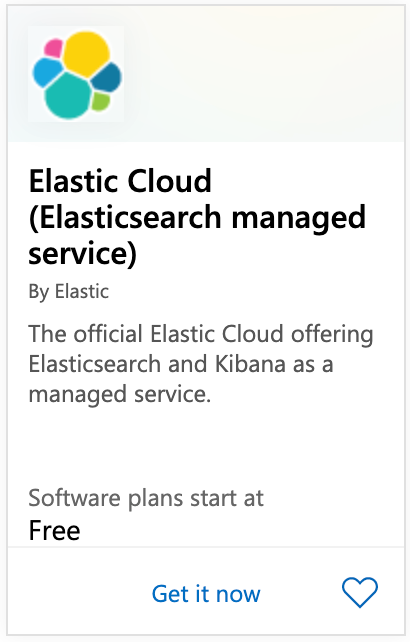Click the light blue blob in logo

pyautogui.click(x=48, y=72)
